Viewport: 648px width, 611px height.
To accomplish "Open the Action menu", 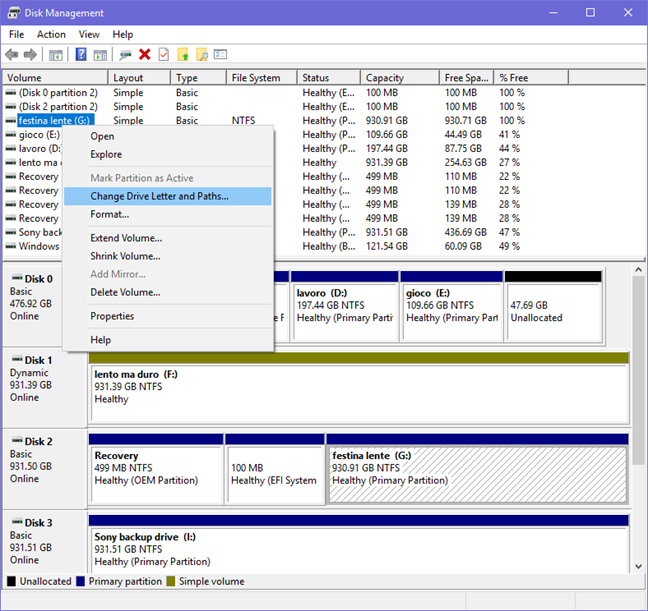I will (x=51, y=34).
